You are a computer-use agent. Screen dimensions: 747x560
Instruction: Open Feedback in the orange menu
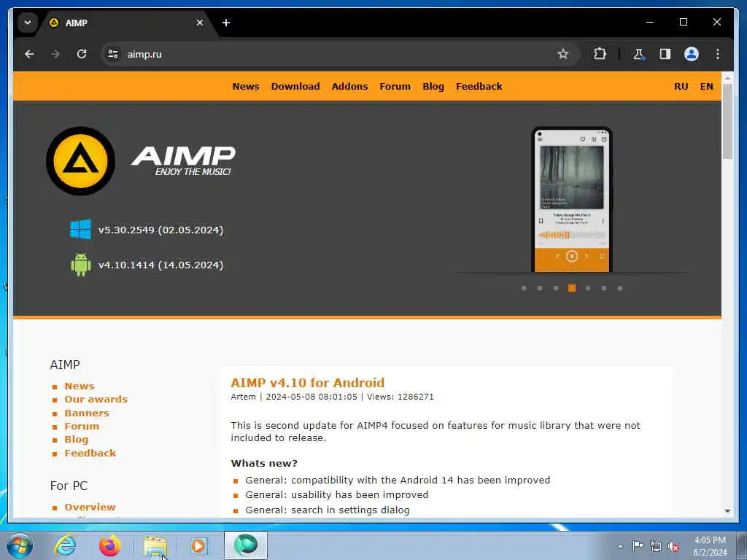[479, 87]
